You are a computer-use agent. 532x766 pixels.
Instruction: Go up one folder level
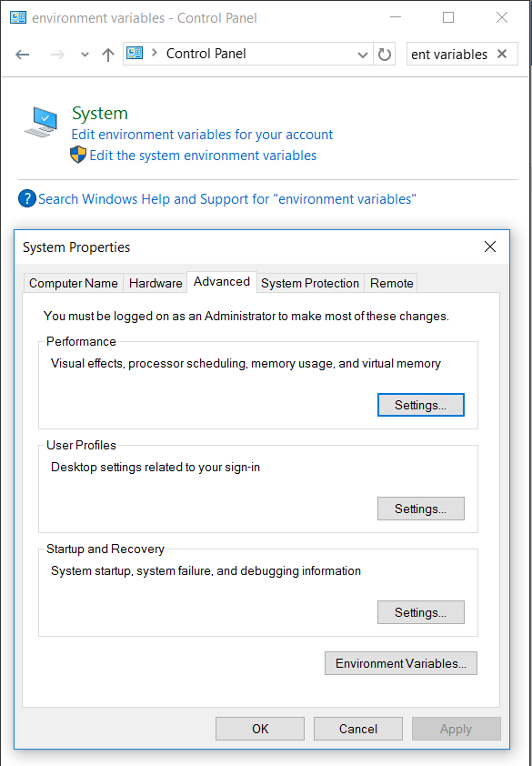tap(108, 55)
